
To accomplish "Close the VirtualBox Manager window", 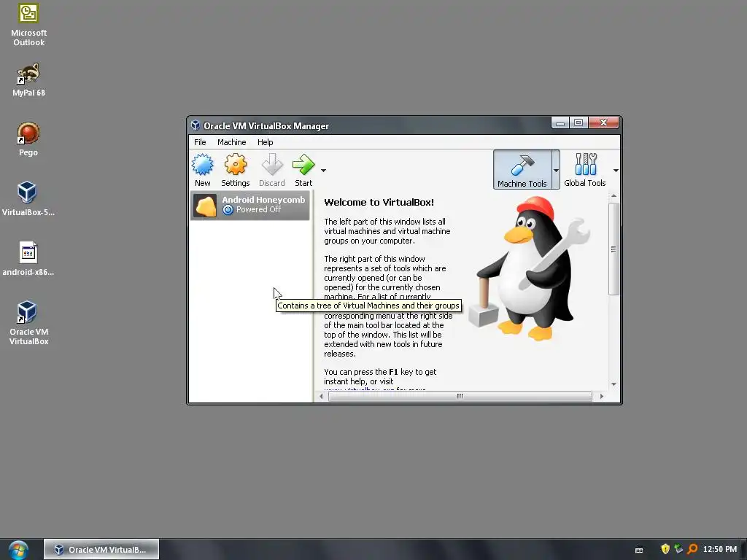I will click(x=603, y=122).
